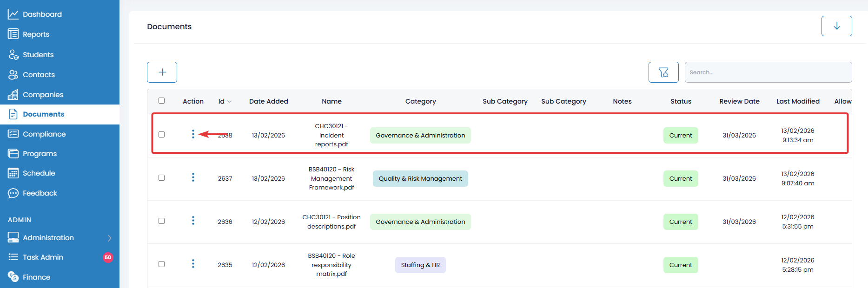Click the Quality & Risk Management category label
The width and height of the screenshot is (868, 288).
pyautogui.click(x=420, y=179)
